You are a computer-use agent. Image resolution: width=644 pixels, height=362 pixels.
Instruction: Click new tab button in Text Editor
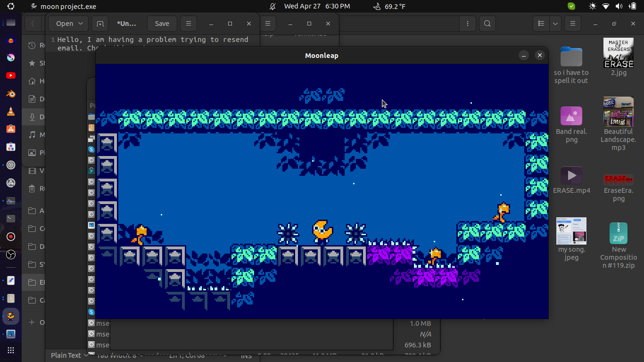coord(99,24)
